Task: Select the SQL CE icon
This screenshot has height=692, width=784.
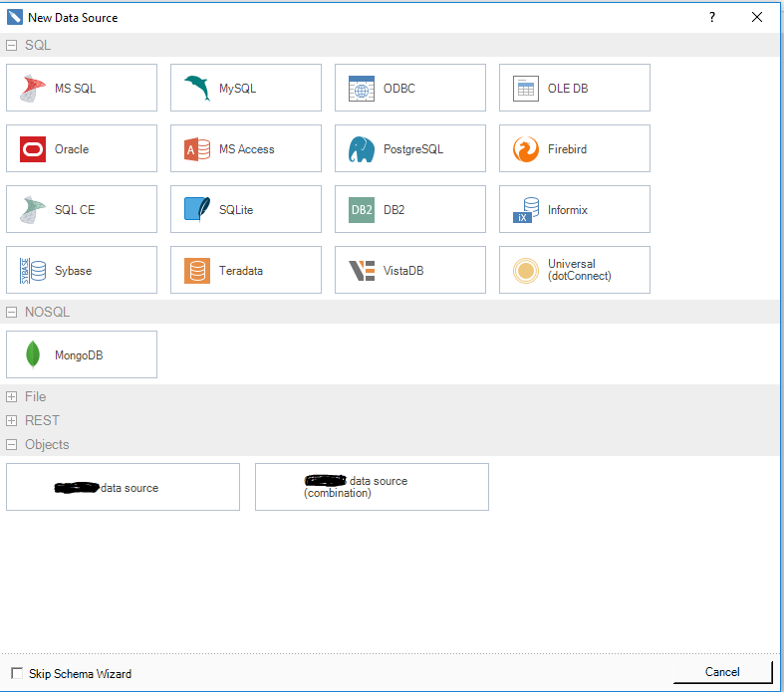Action: [x=33, y=210]
